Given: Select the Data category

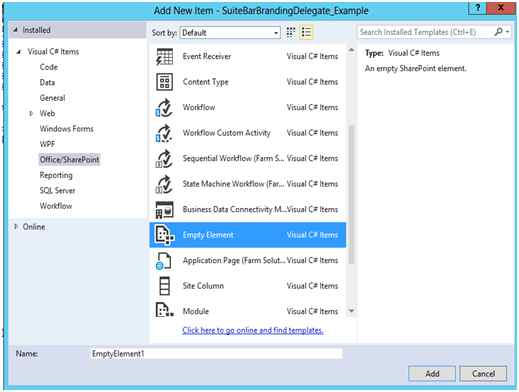Looking at the screenshot, I should (47, 82).
